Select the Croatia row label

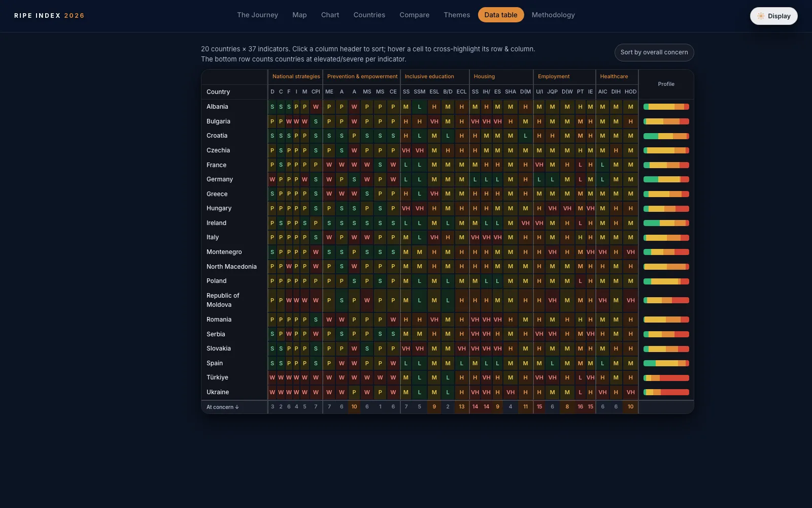click(217, 136)
